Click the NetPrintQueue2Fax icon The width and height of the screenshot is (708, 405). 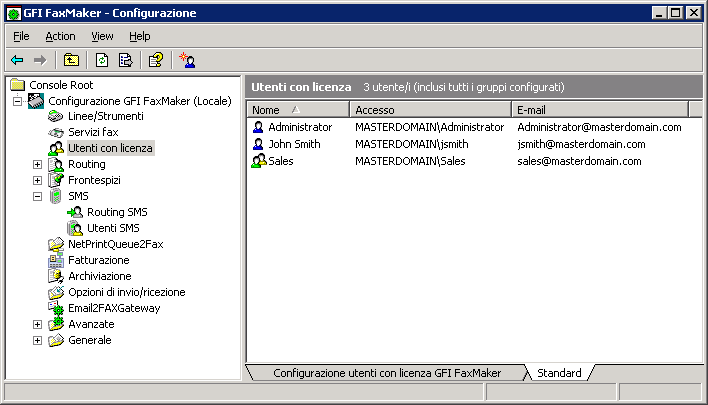(x=56, y=244)
